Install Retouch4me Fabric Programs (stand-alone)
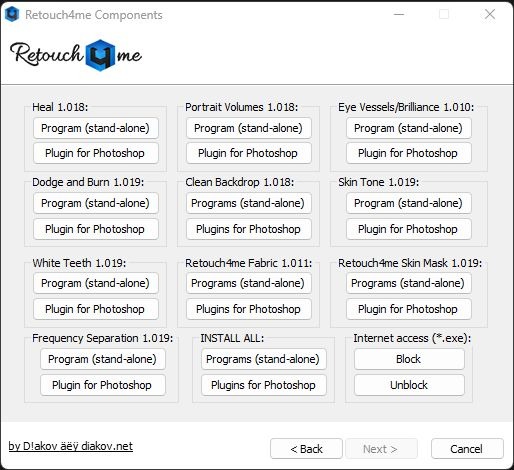 point(249,283)
